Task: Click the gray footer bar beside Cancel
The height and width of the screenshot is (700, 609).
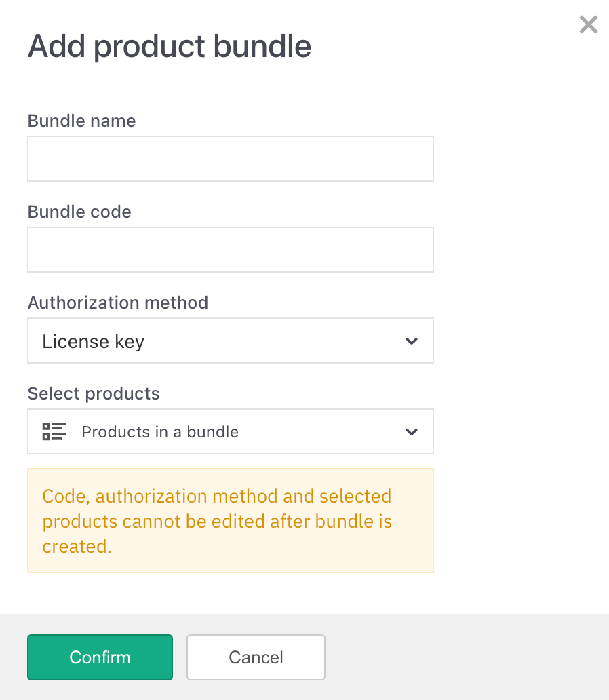Action: point(468,657)
